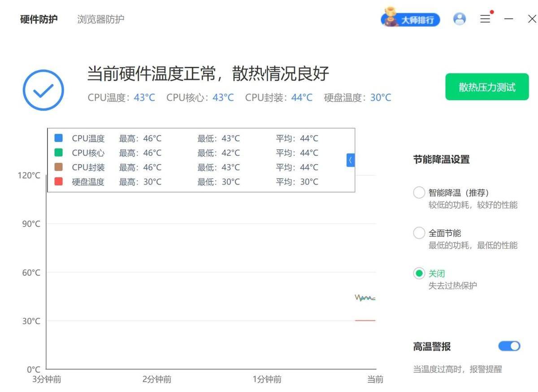This screenshot has width=538, height=392.
Task: Select the brown CPU封装 legend marker
Action: pos(59,167)
